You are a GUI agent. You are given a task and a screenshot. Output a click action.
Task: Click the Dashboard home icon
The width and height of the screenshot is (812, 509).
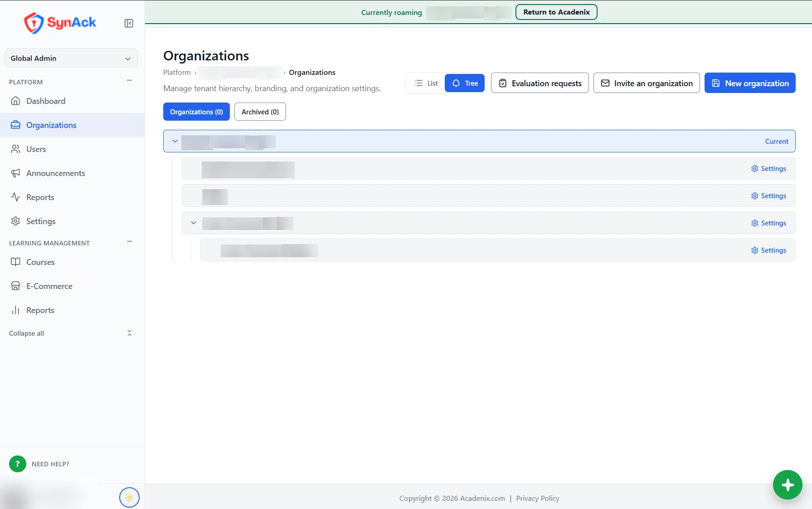point(15,101)
